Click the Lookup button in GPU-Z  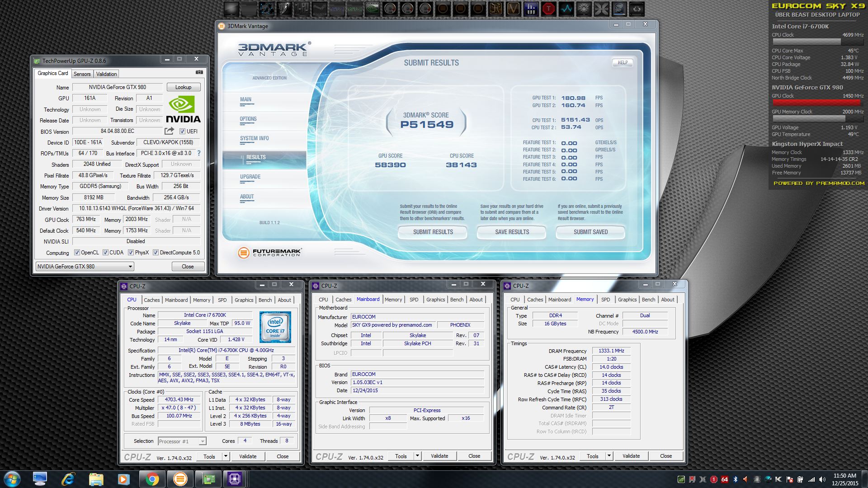tap(183, 87)
